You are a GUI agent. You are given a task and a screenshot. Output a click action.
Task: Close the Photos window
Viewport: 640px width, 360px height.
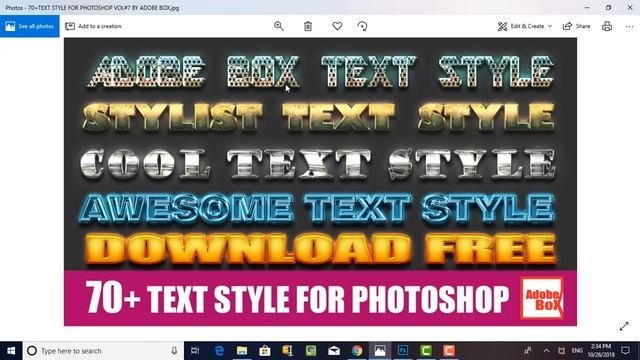630,7
